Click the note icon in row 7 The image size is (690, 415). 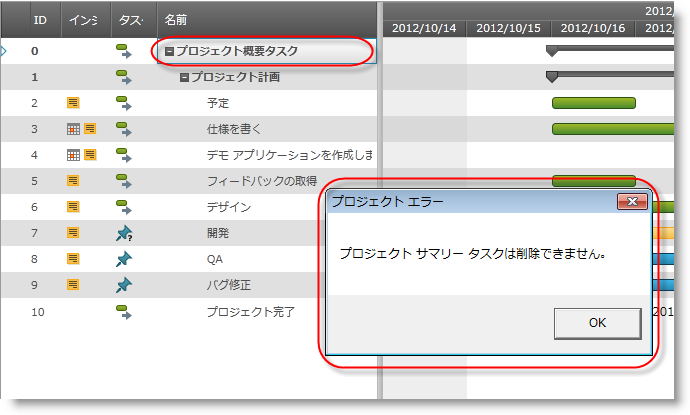(x=73, y=232)
